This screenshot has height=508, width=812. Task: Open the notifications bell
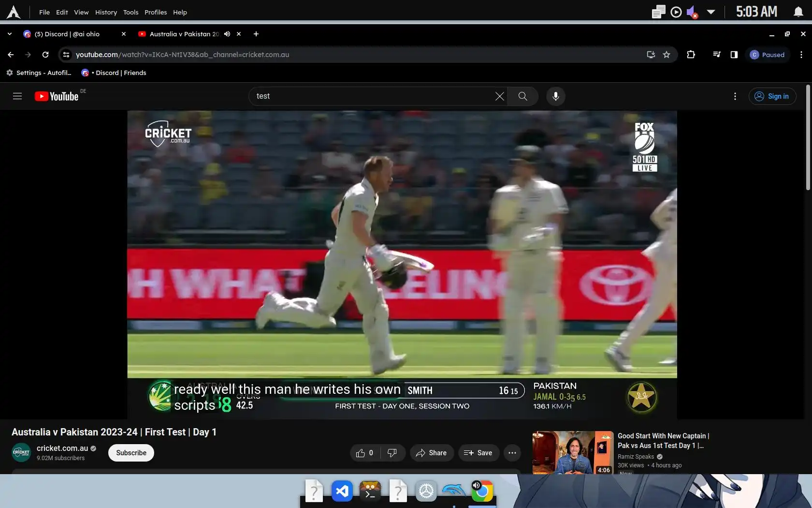click(x=798, y=12)
